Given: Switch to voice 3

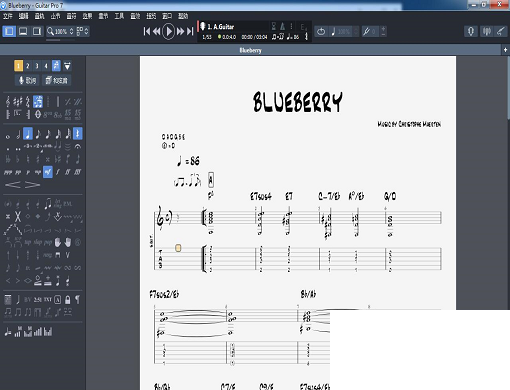Looking at the screenshot, I should pos(37,66).
